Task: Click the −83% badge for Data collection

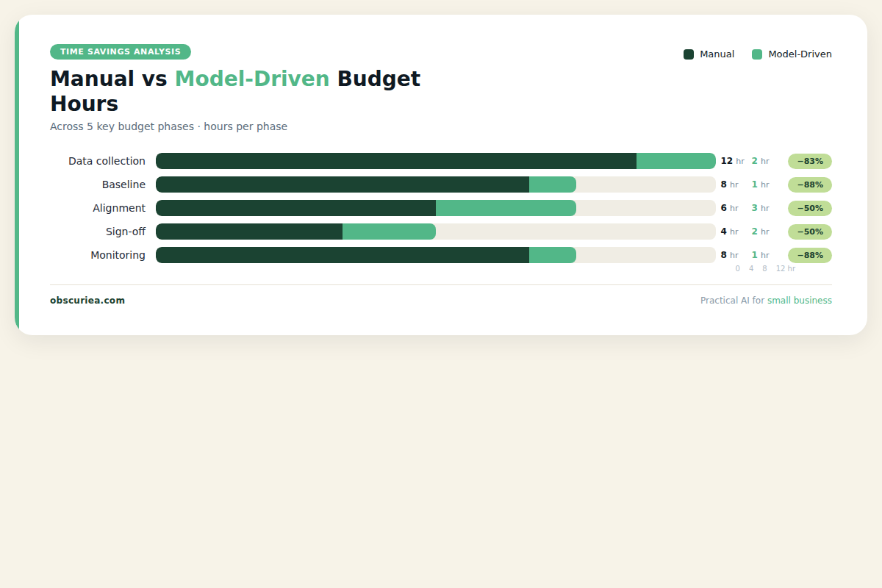Action: pos(810,161)
